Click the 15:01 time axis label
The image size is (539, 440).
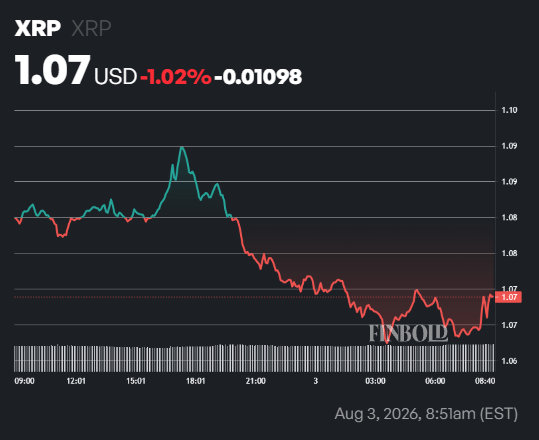136,381
